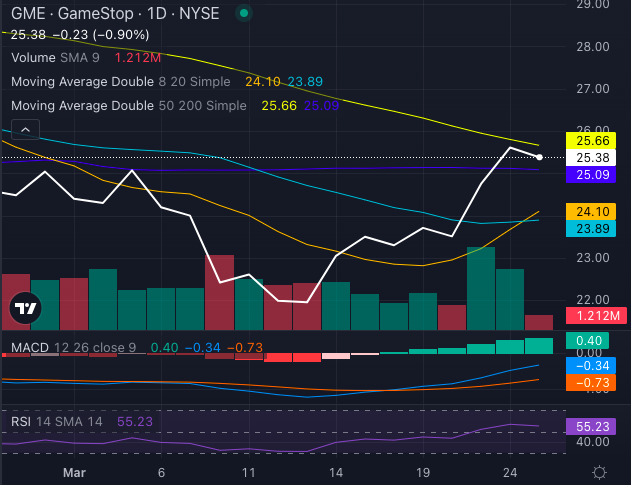Click the green market status indicator

click(x=246, y=15)
